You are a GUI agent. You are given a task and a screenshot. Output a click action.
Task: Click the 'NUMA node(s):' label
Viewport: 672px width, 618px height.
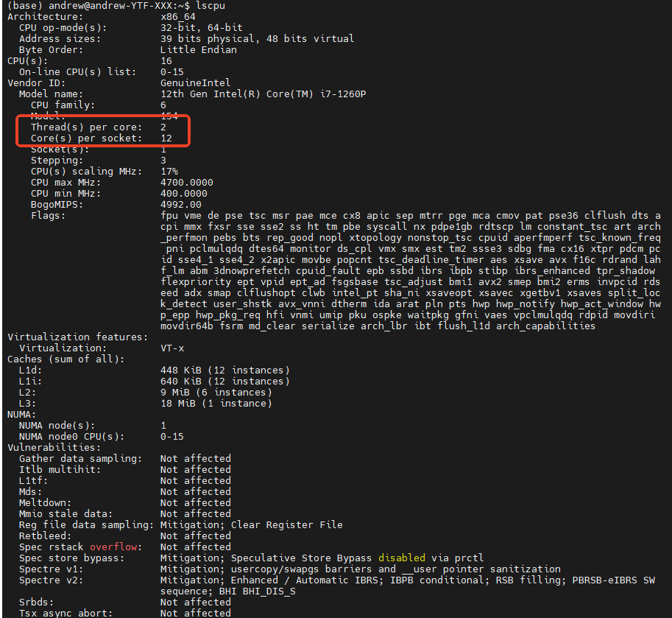pyautogui.click(x=57, y=426)
